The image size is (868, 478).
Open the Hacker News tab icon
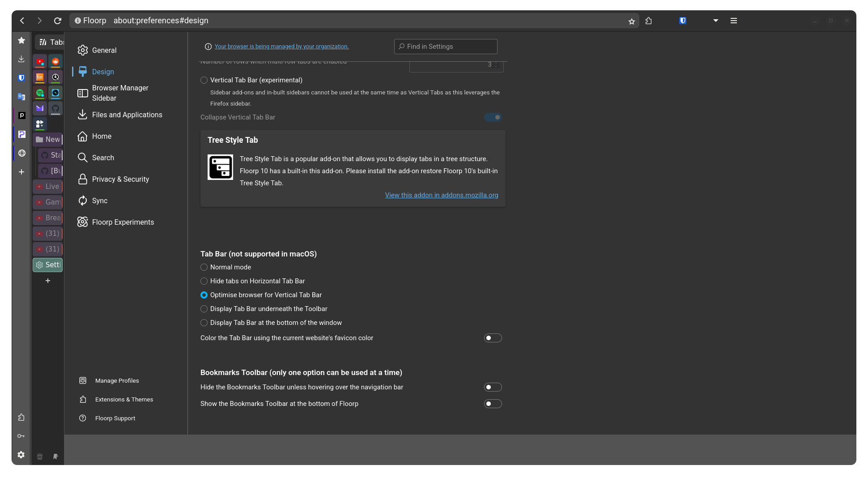(x=40, y=77)
